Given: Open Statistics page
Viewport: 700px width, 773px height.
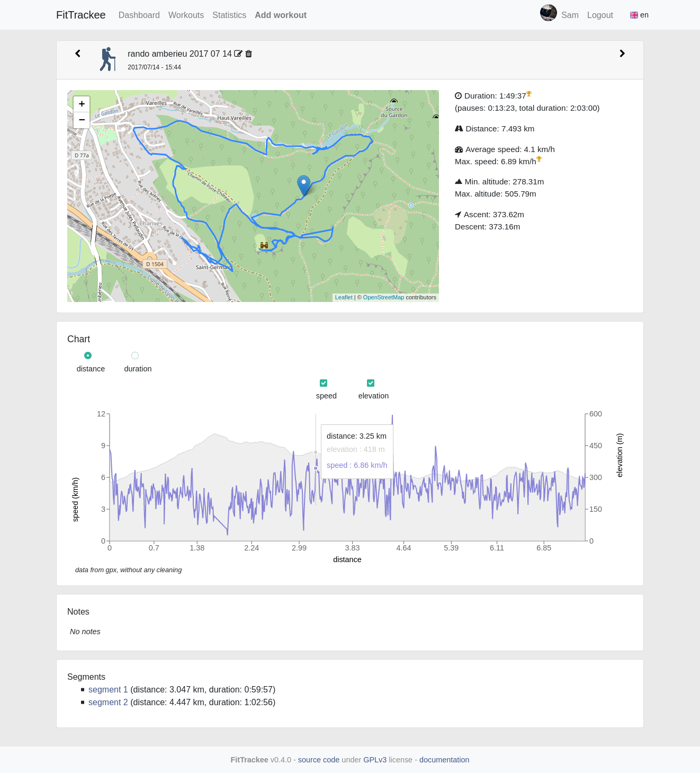Looking at the screenshot, I should [229, 15].
